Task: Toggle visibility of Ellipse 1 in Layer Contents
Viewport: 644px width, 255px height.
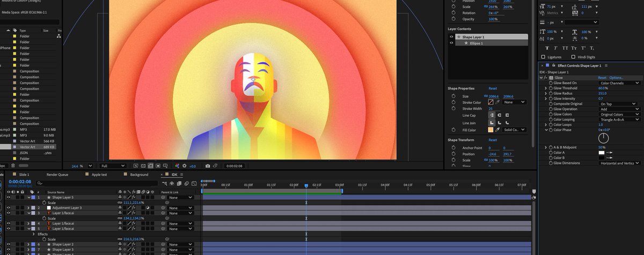Action: pos(451,43)
